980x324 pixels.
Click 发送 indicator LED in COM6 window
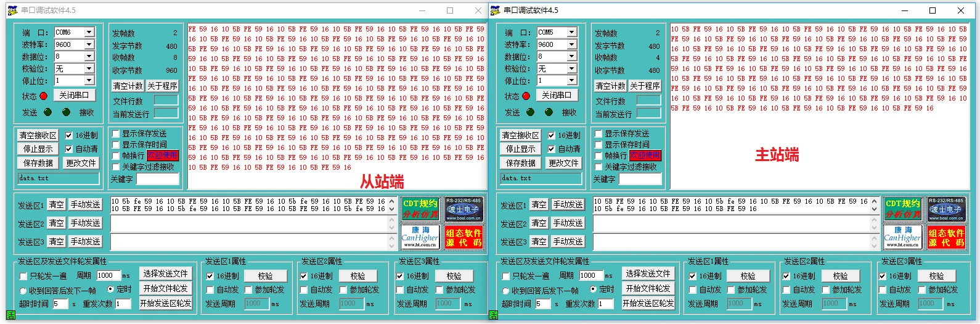pos(47,112)
